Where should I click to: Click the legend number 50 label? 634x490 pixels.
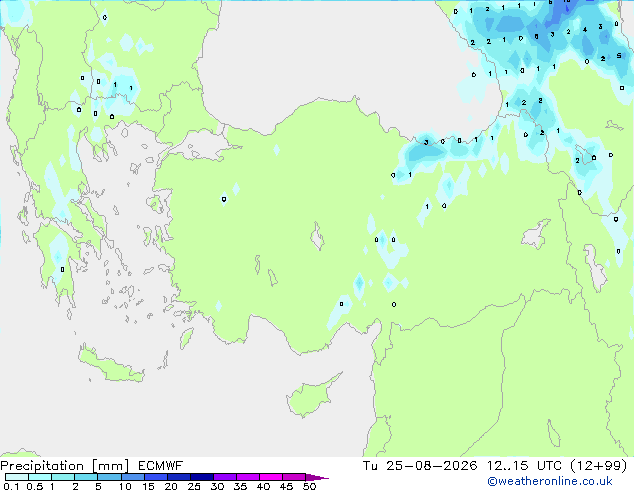tap(309, 486)
